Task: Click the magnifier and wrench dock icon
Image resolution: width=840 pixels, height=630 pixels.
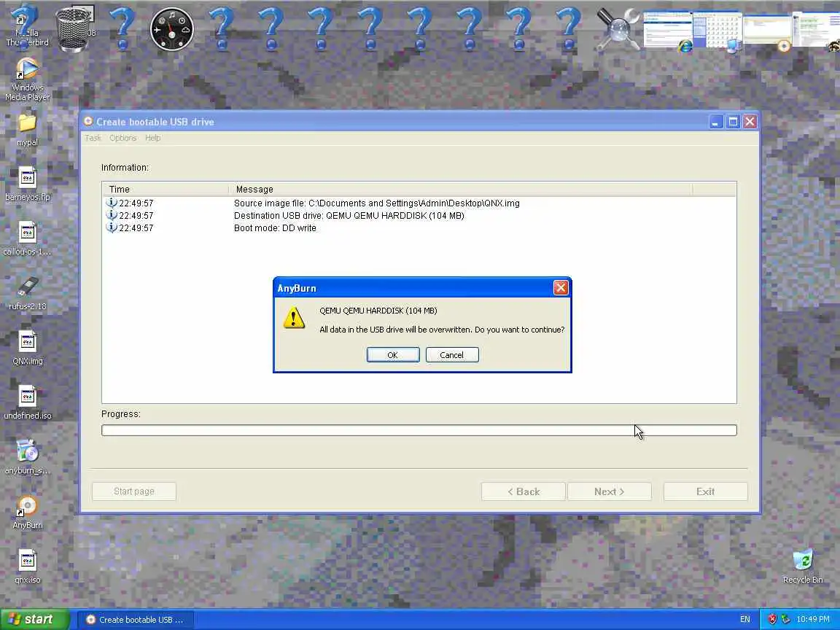Action: click(619, 29)
